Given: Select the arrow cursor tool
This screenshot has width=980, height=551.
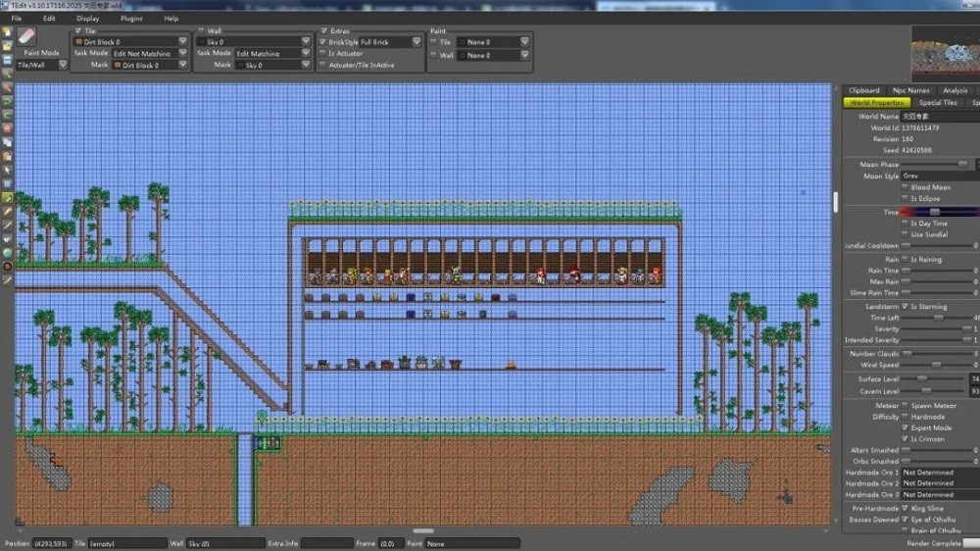Looking at the screenshot, I should (8, 170).
